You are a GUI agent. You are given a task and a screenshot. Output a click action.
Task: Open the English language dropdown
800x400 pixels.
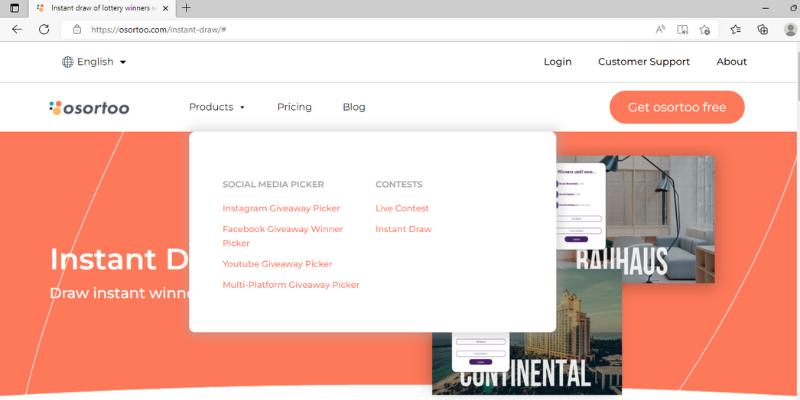point(95,62)
